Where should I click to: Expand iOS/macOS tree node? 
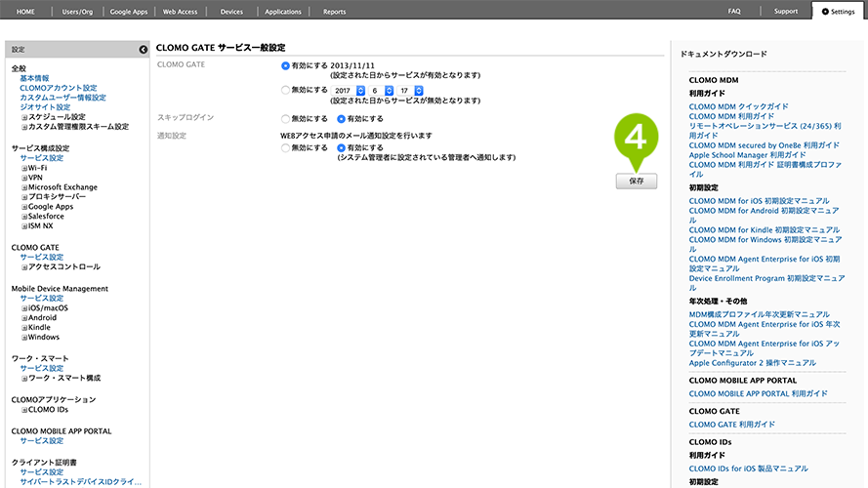coord(24,308)
